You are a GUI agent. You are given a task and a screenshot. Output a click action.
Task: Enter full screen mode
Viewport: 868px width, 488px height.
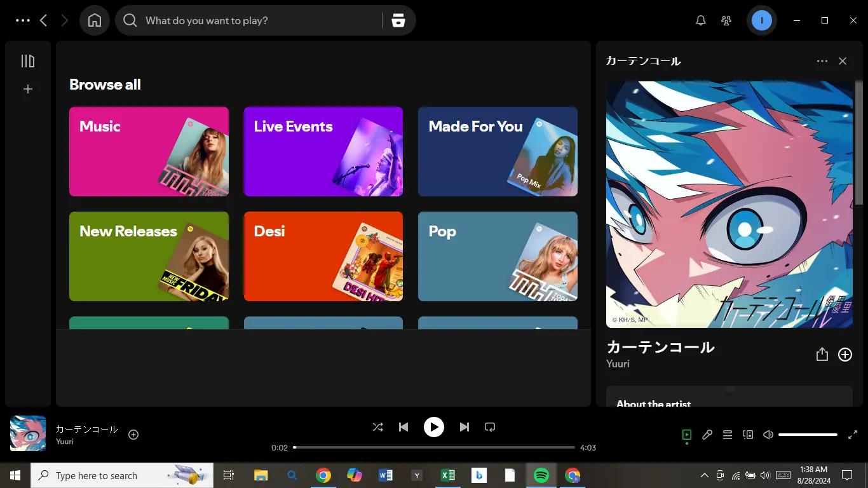click(853, 435)
